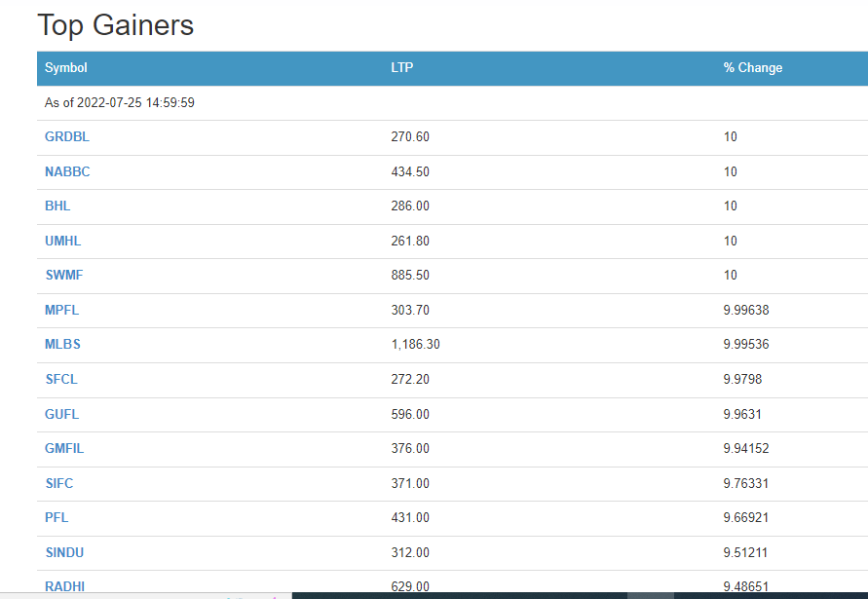Click the LTP column header
The width and height of the screenshot is (868, 599).
[401, 68]
